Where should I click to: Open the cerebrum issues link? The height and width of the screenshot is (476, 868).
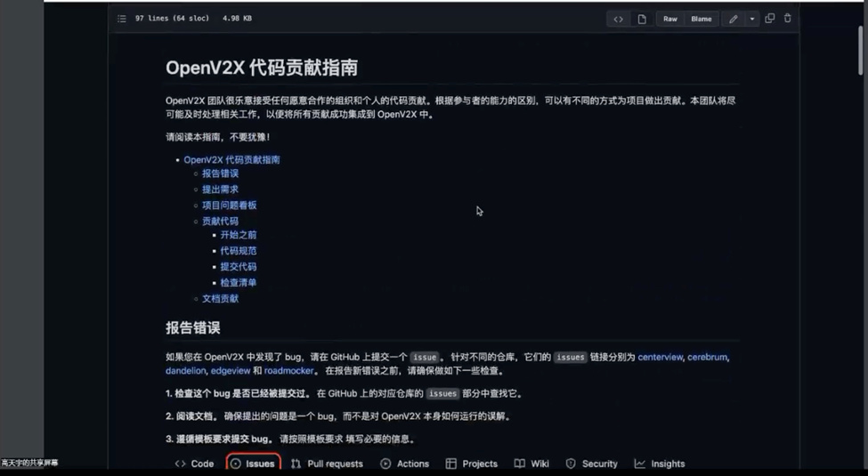click(708, 357)
